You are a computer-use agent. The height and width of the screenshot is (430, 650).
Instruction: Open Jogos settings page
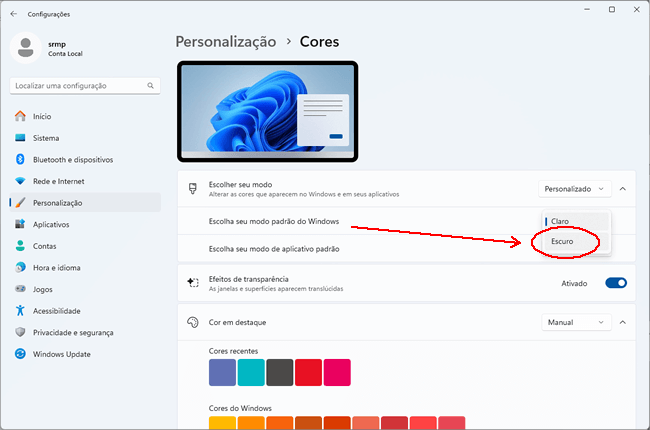pyautogui.click(x=85, y=289)
